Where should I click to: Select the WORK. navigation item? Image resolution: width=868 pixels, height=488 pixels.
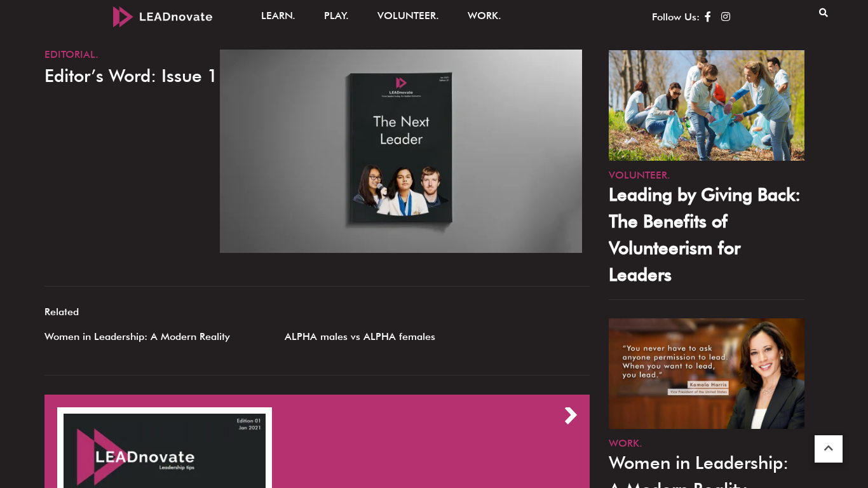484,16
